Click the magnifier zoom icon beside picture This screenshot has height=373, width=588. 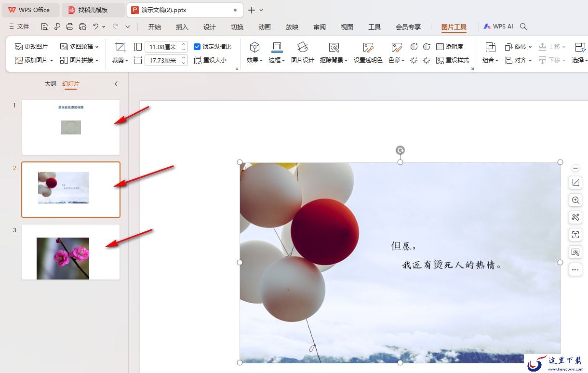575,200
